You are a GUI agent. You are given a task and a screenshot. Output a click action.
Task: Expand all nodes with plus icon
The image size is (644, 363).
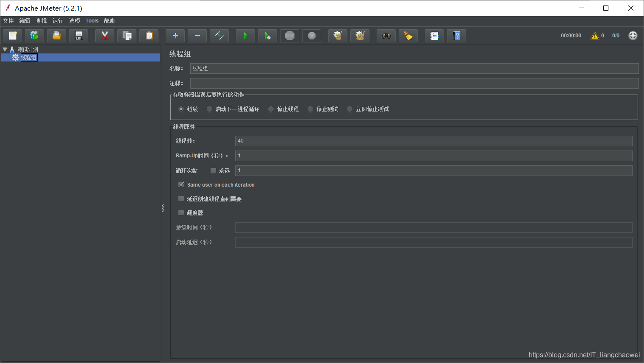(x=175, y=36)
